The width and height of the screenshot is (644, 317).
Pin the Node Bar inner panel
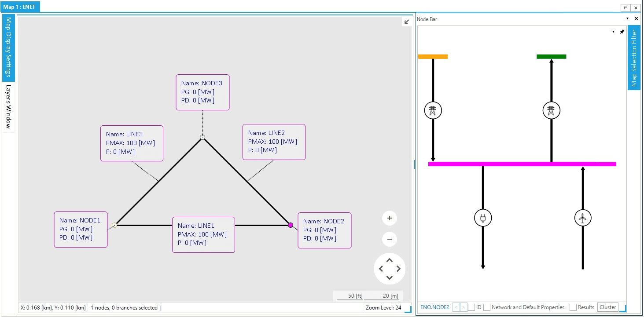pos(622,32)
